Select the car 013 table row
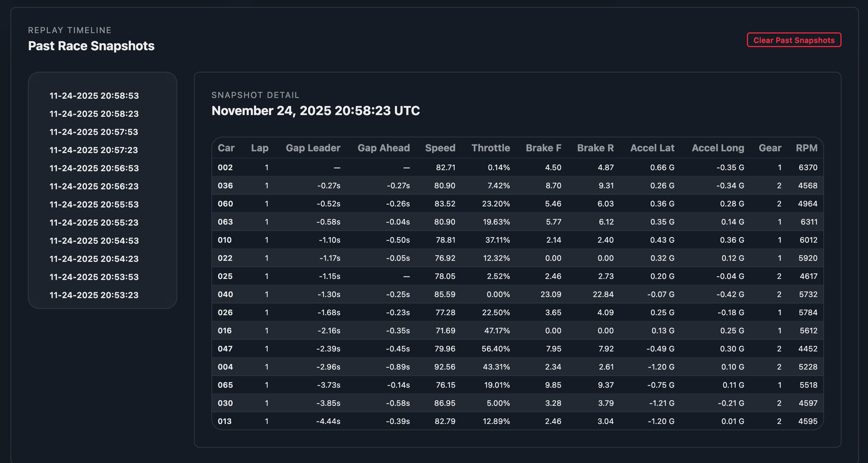This screenshot has height=463, width=868. pyautogui.click(x=517, y=421)
